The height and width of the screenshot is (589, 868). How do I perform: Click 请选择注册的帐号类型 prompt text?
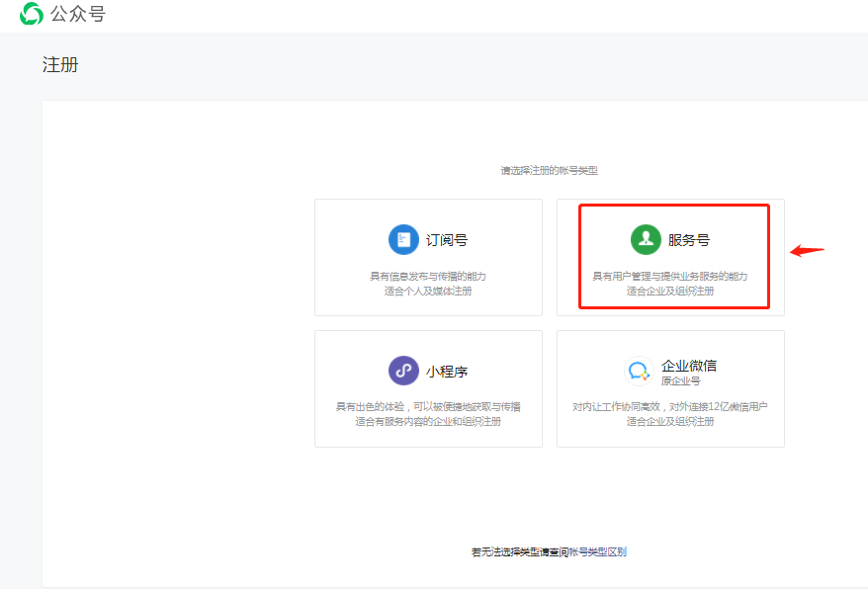pos(549,170)
